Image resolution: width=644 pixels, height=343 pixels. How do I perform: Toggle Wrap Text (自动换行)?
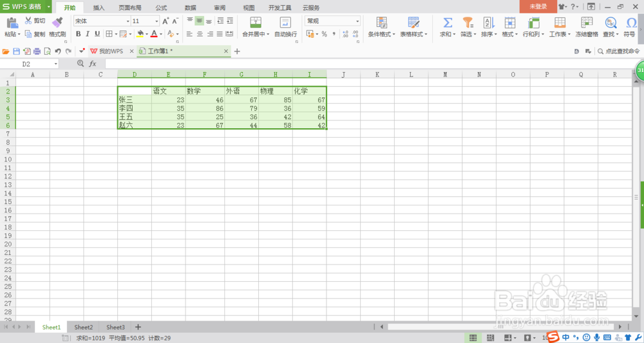click(x=285, y=27)
